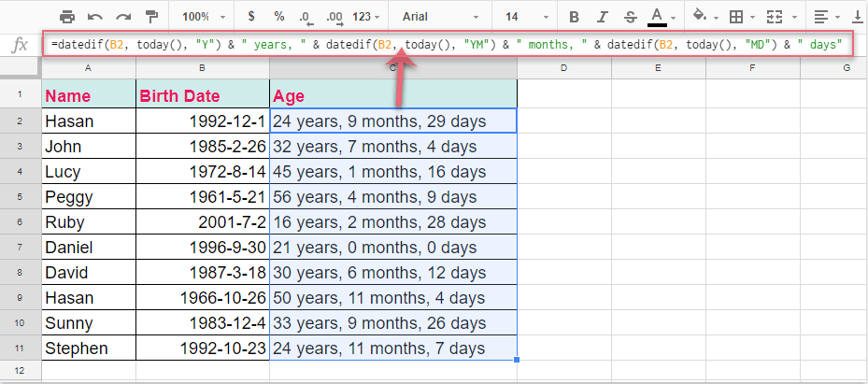
Task: Increase decimal places
Action: pyautogui.click(x=334, y=18)
